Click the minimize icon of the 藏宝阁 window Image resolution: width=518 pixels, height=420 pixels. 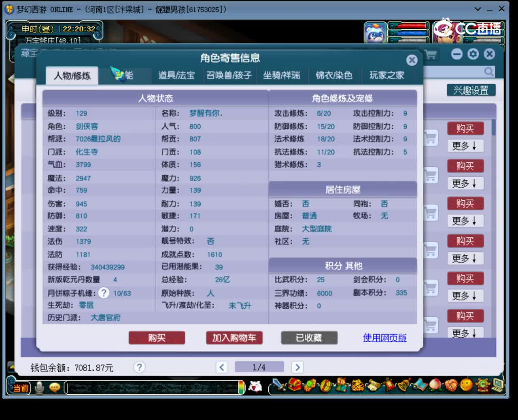coord(457,54)
